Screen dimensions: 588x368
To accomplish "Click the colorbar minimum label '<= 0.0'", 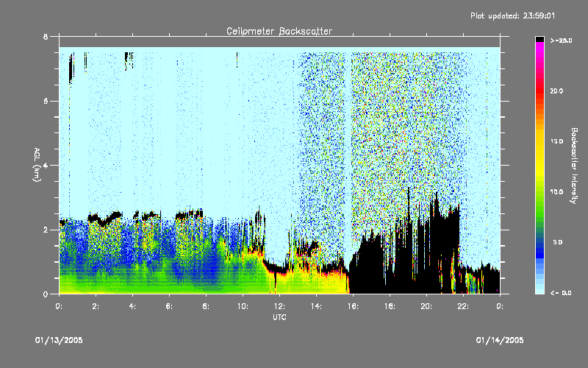I will [561, 293].
